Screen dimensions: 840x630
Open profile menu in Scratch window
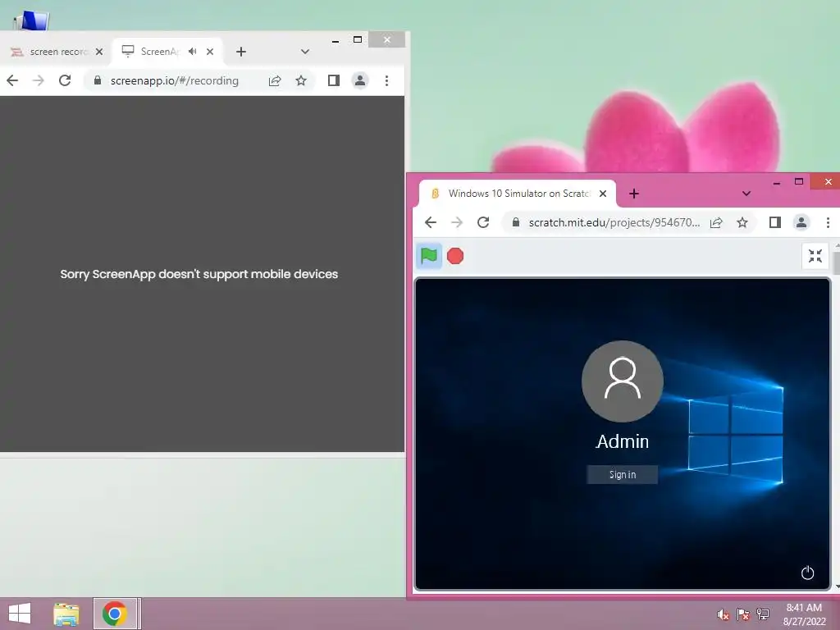[801, 222]
